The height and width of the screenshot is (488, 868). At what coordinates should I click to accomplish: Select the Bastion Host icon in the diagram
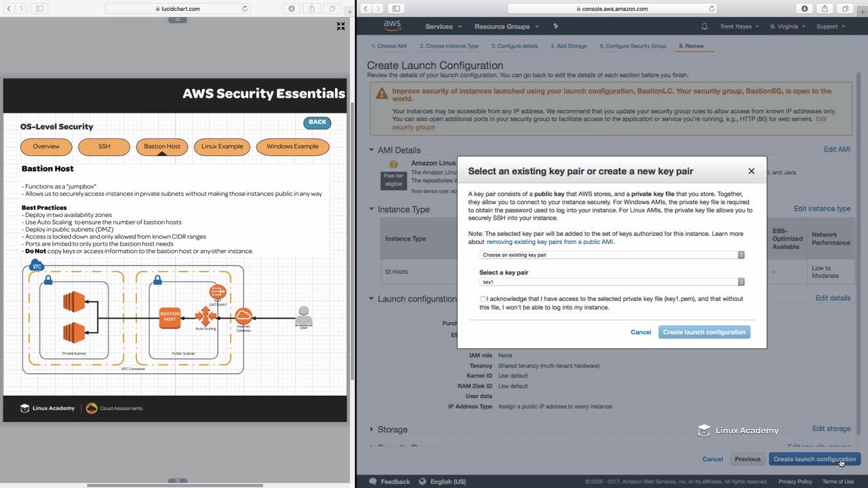click(170, 317)
